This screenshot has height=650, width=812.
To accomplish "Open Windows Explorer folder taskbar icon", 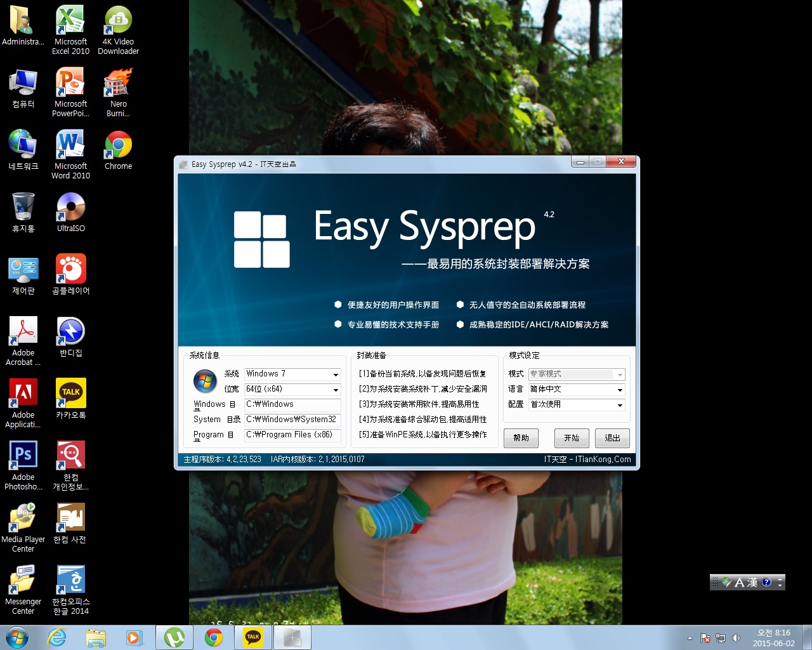I will (x=96, y=637).
